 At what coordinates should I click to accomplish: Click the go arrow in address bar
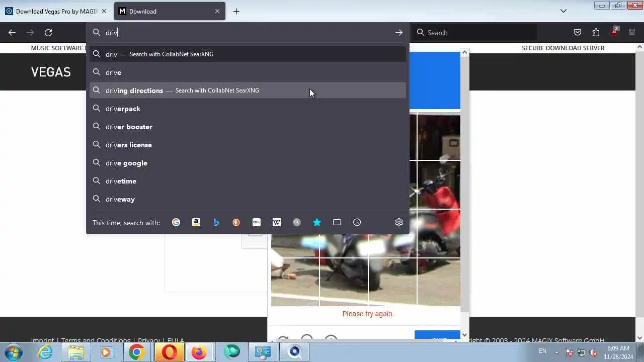(x=399, y=33)
